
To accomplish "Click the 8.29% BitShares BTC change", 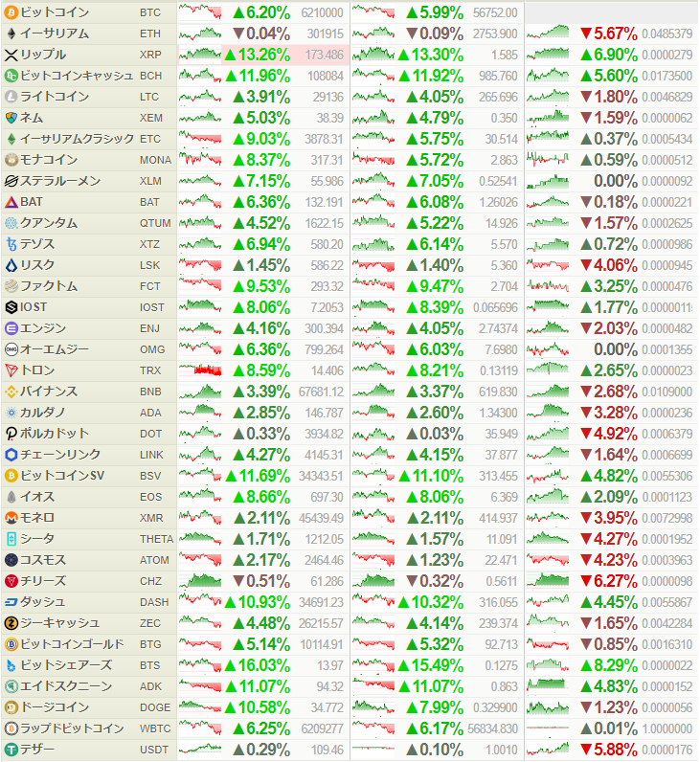I will [609, 665].
